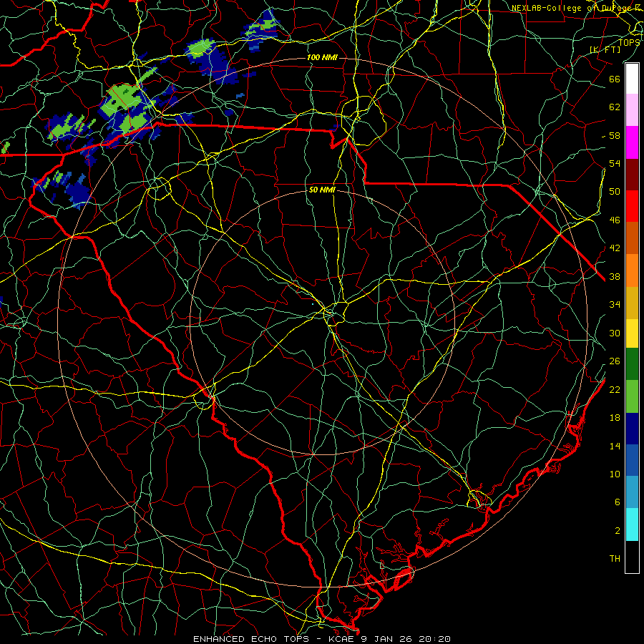The height and width of the screenshot is (644, 644).
Task: Click the '[K FT]' units label
Action: pos(605,49)
